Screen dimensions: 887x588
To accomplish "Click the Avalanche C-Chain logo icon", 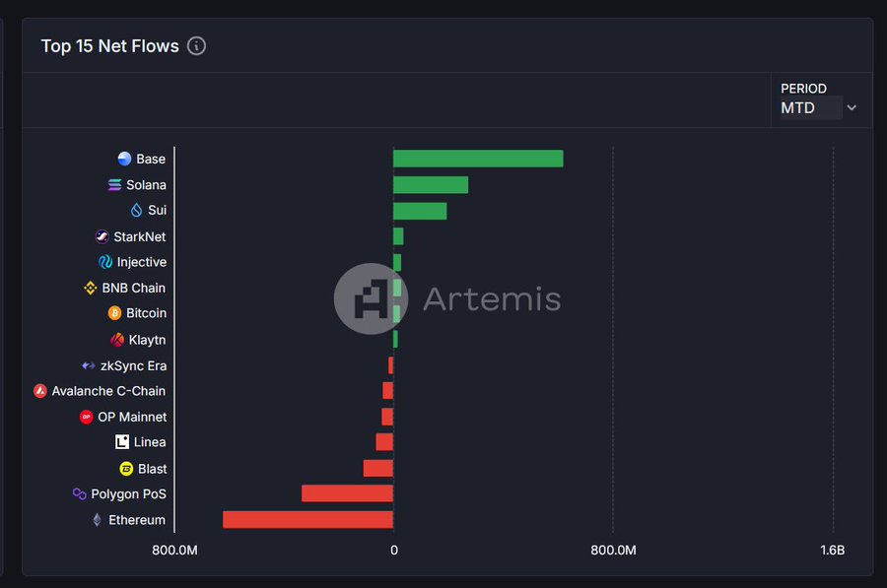I will click(x=39, y=391).
